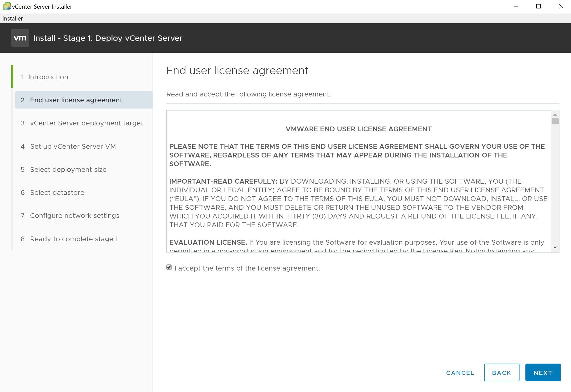The width and height of the screenshot is (571, 392).
Task: Select Configure network settings step
Action: 75,216
